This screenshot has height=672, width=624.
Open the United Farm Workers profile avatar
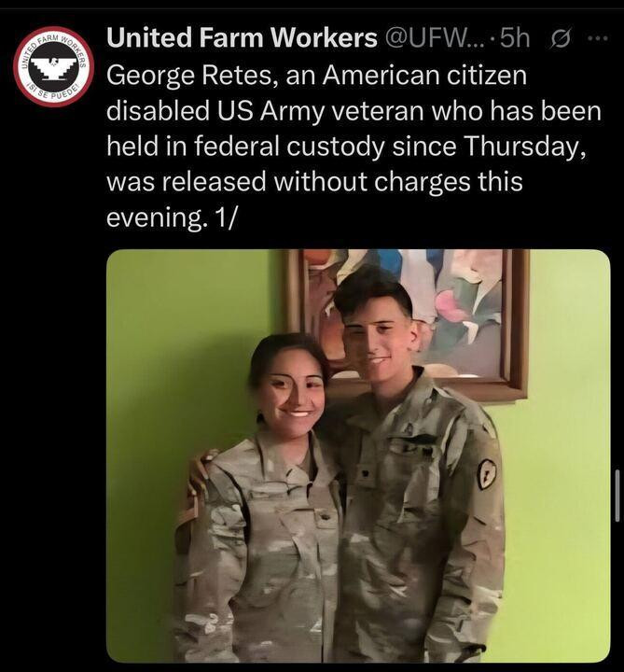coord(54,66)
